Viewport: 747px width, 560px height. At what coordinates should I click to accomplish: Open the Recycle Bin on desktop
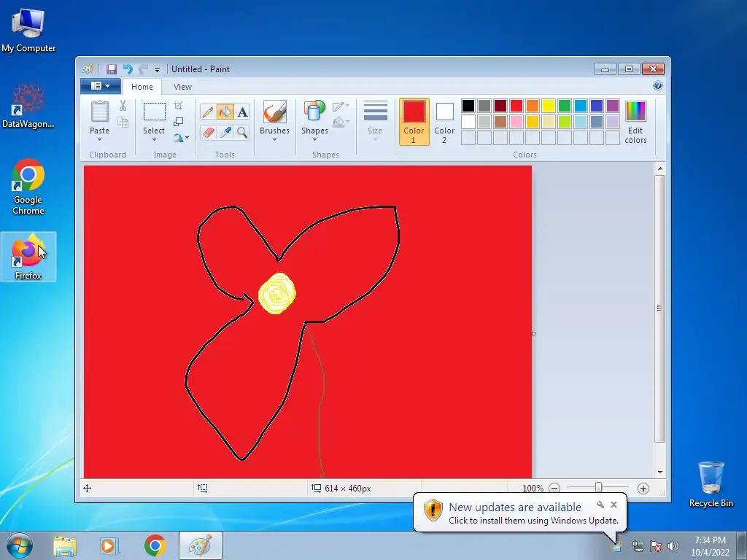point(711,484)
